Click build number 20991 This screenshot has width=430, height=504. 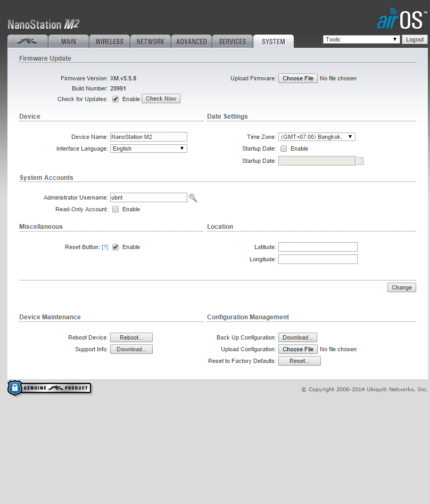click(118, 88)
